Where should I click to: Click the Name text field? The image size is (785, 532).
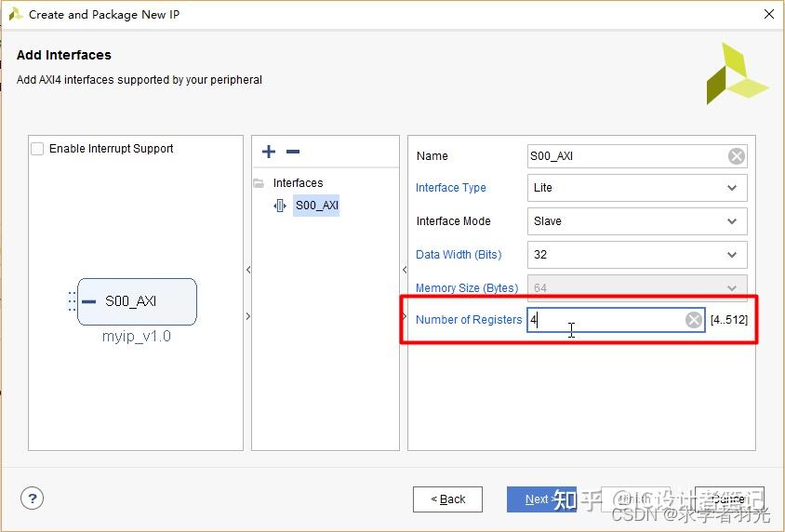[x=625, y=156]
